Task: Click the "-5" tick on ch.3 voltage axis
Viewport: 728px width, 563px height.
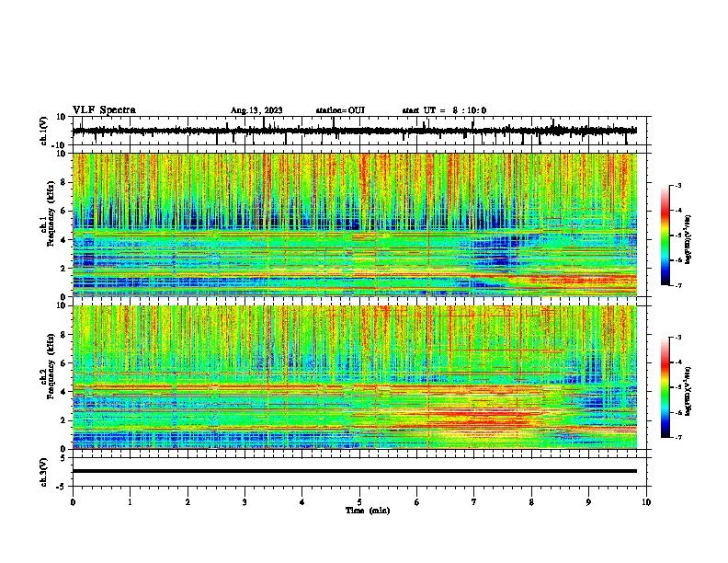Action: 62,487
